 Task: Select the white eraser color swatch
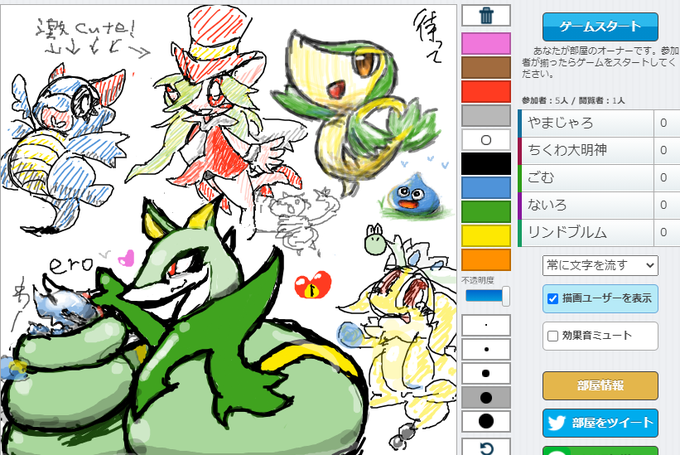point(486,140)
